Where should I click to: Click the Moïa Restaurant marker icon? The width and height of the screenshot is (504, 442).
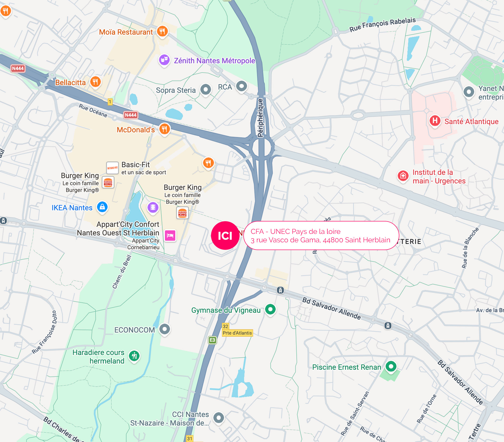click(162, 31)
